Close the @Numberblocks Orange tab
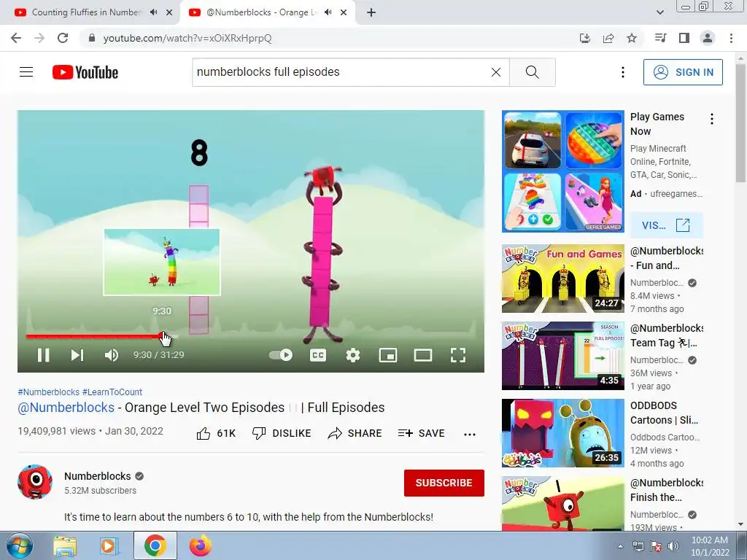The width and height of the screenshot is (747, 560). coord(344,13)
